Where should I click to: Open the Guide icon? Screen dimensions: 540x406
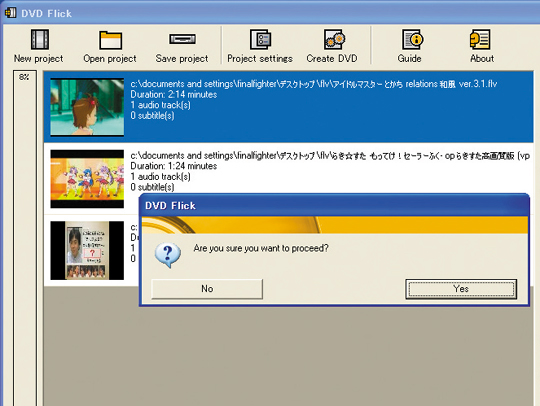pyautogui.click(x=413, y=39)
